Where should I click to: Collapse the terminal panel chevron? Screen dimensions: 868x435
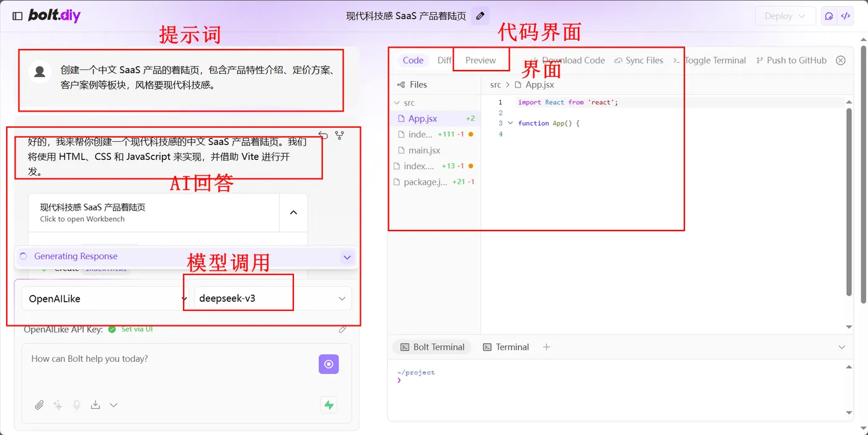click(x=841, y=347)
